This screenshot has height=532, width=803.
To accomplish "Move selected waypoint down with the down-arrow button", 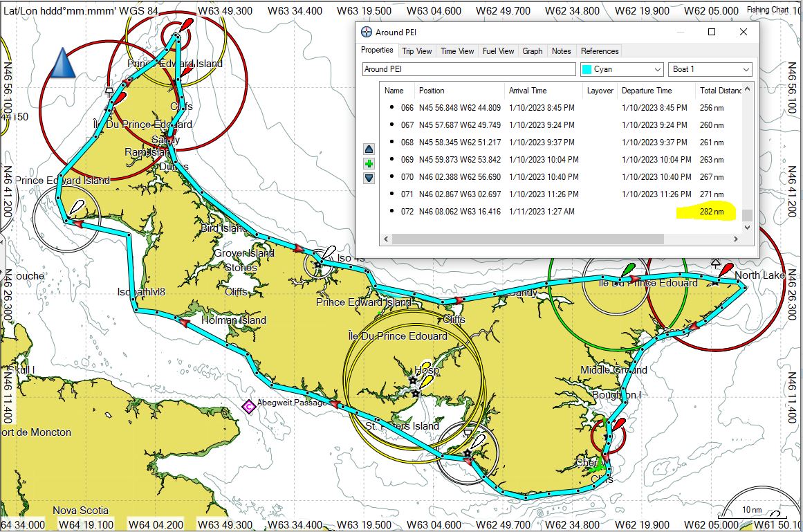I will 369,178.
